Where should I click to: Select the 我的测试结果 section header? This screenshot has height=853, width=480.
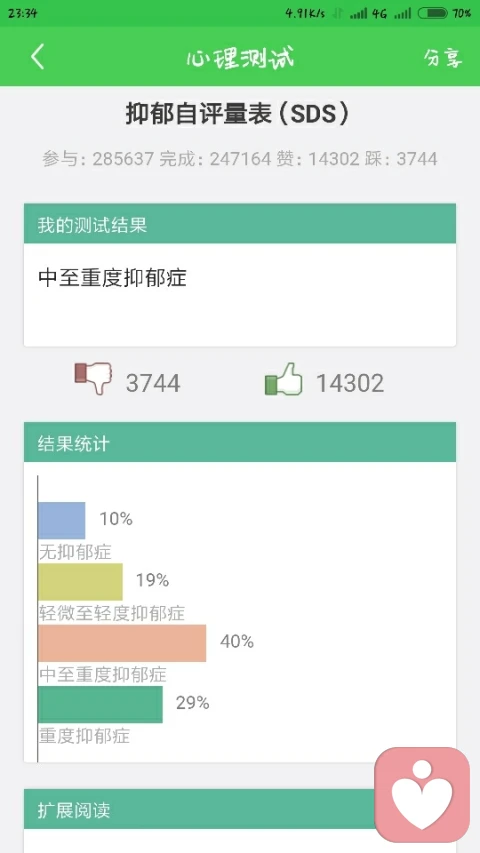point(239,224)
